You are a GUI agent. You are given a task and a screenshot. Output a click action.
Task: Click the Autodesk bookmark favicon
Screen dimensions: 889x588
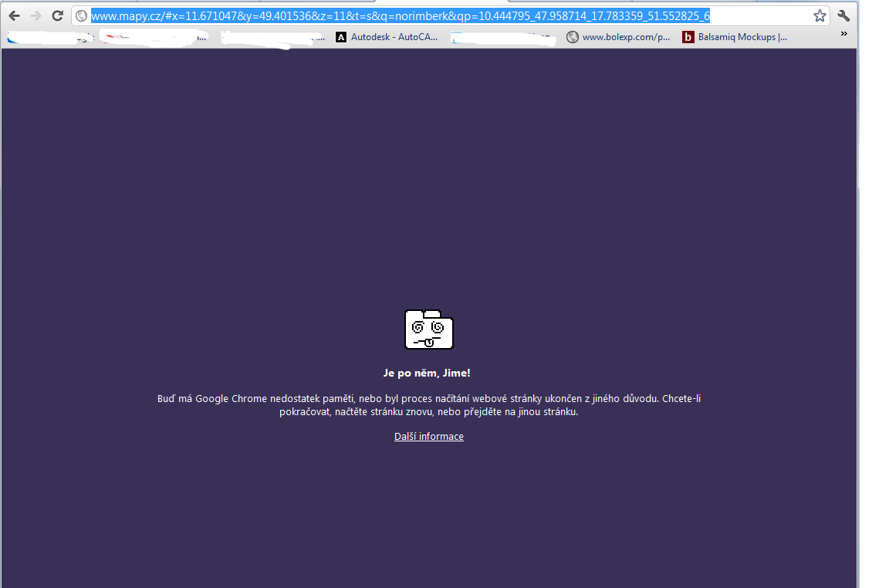click(x=341, y=37)
